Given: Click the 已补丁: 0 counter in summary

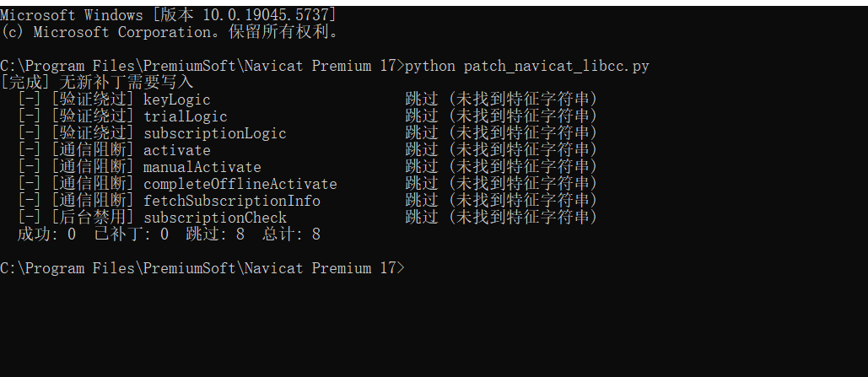Looking at the screenshot, I should coord(132,234).
